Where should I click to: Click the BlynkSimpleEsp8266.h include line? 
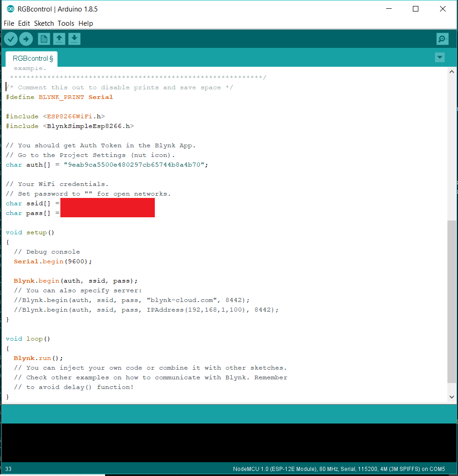70,126
